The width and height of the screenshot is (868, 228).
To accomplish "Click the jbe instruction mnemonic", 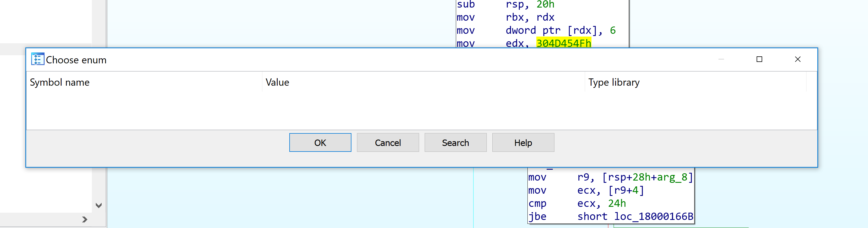I will [537, 217].
